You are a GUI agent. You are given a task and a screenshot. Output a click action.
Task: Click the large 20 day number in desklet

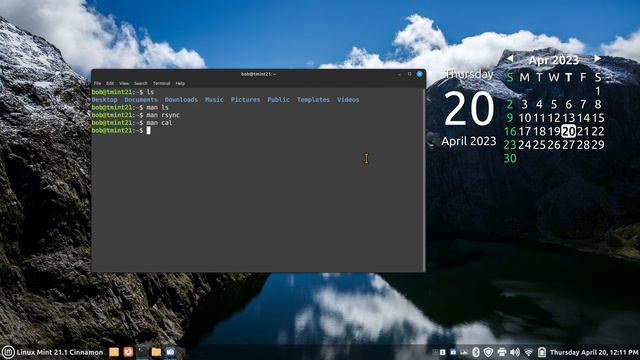click(x=469, y=109)
